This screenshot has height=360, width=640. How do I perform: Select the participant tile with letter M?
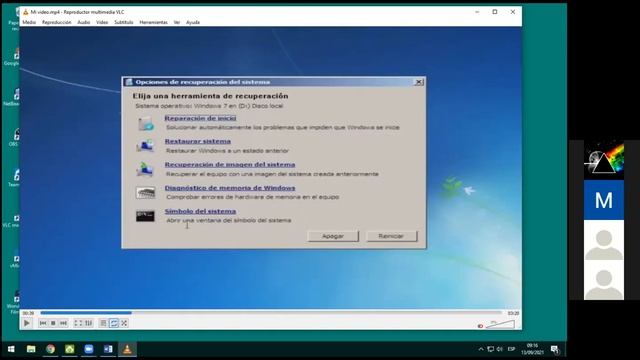click(x=604, y=200)
